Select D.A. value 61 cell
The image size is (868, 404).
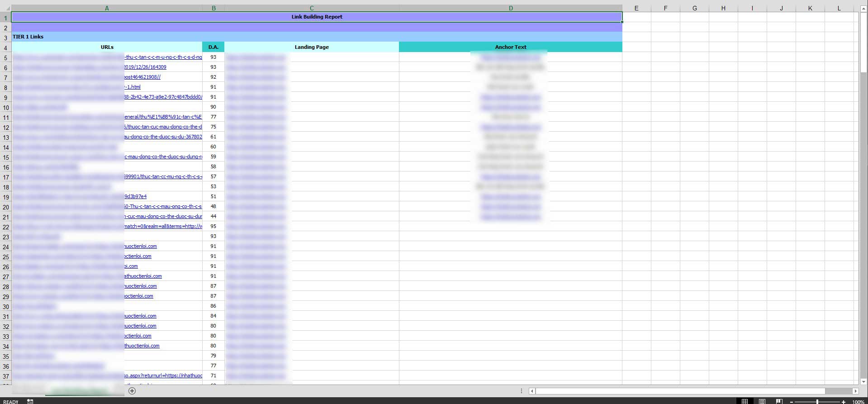[x=213, y=137]
